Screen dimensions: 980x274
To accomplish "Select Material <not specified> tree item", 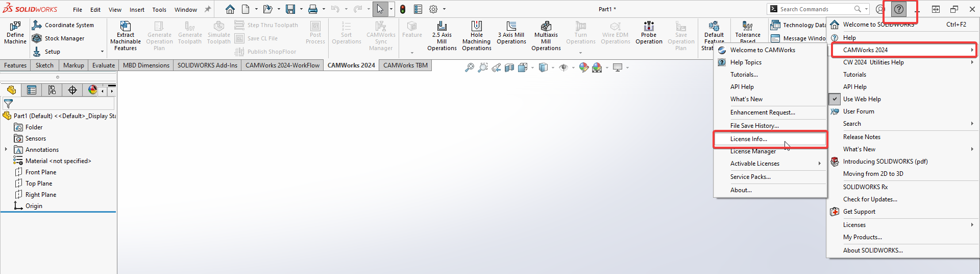I will tap(58, 161).
